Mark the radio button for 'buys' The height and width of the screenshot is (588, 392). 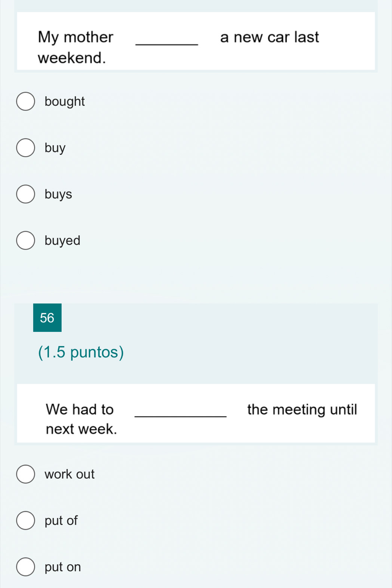click(x=25, y=194)
